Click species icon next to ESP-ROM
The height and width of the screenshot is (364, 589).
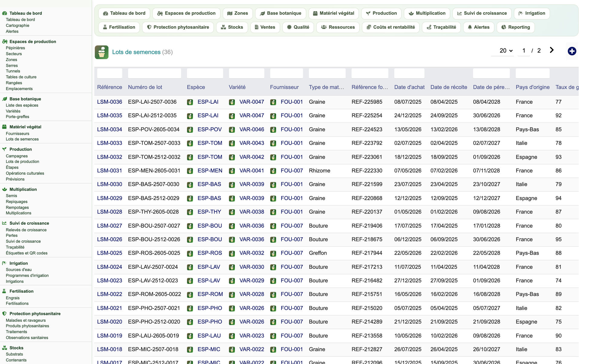[190, 294]
